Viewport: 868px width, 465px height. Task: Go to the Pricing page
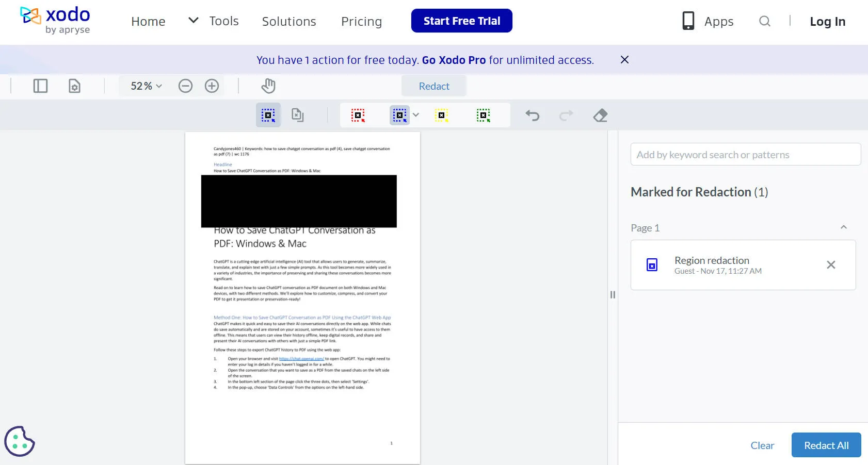tap(361, 21)
